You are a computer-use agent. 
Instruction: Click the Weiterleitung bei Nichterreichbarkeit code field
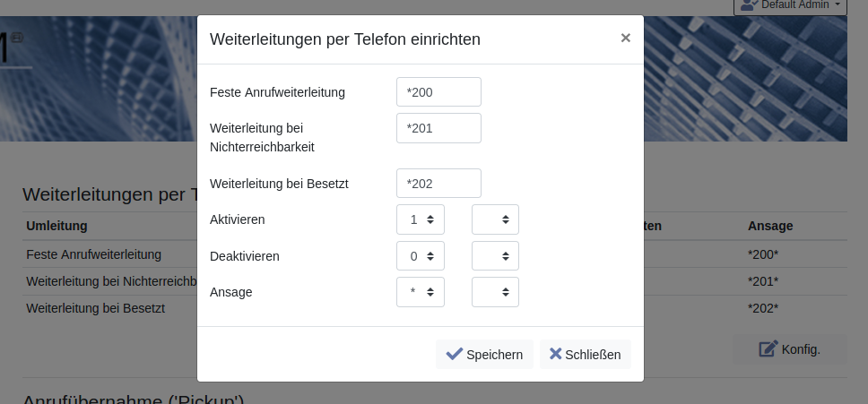coord(438,128)
